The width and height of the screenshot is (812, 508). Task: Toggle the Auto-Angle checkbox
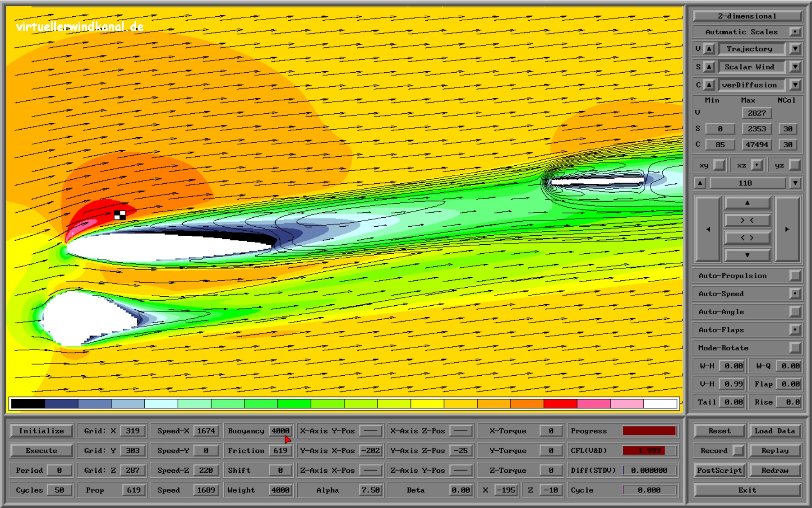(x=795, y=312)
